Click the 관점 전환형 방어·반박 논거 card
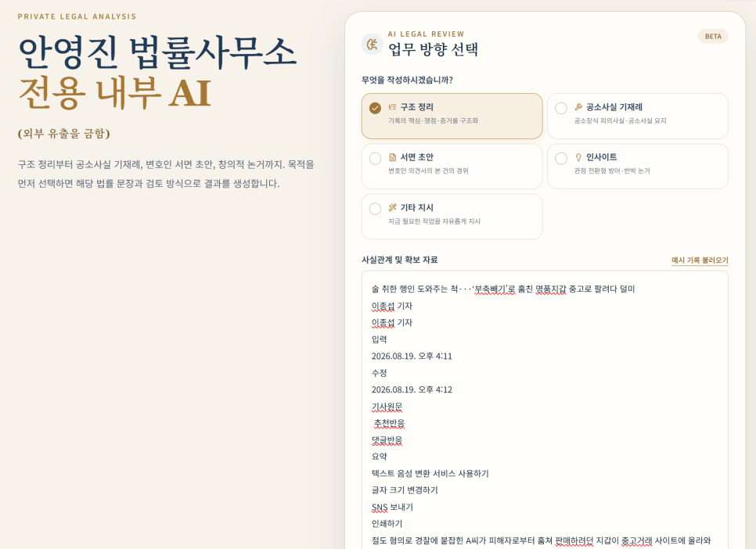756x549 pixels. pyautogui.click(x=637, y=167)
